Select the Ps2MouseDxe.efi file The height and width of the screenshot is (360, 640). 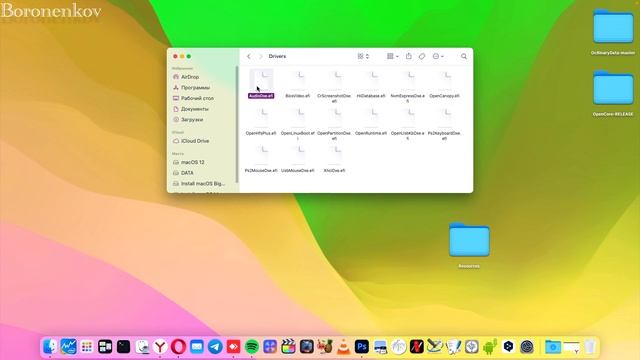point(261,159)
